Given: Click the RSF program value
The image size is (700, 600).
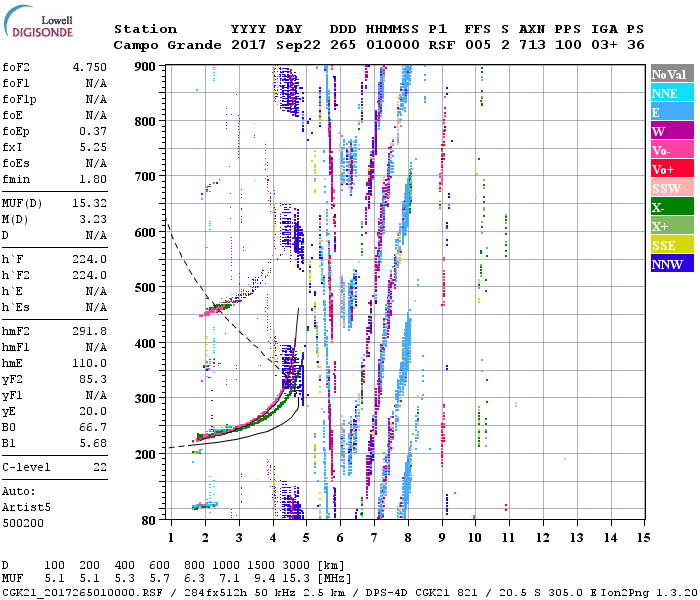Looking at the screenshot, I should click(442, 45).
